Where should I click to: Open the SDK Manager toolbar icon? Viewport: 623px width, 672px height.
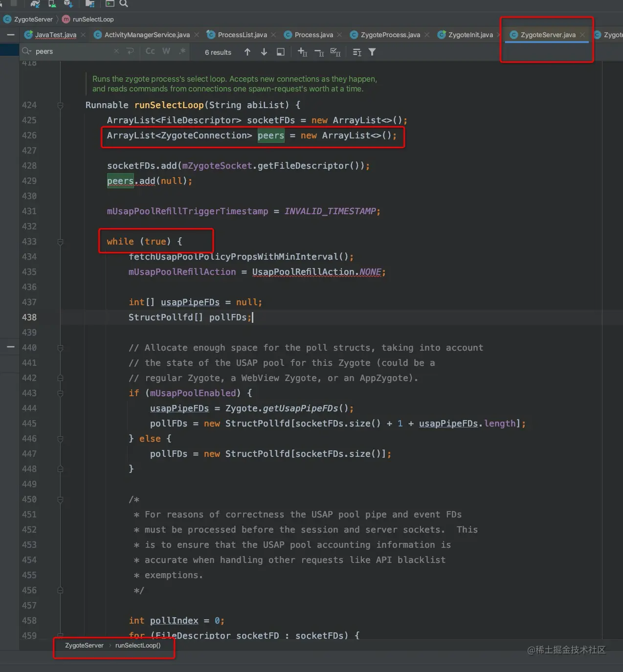click(68, 3)
